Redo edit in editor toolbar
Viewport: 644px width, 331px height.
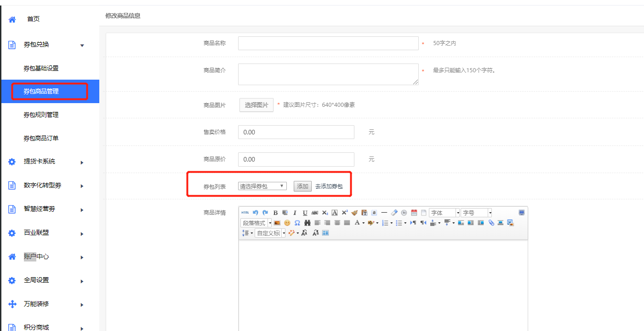pos(265,213)
